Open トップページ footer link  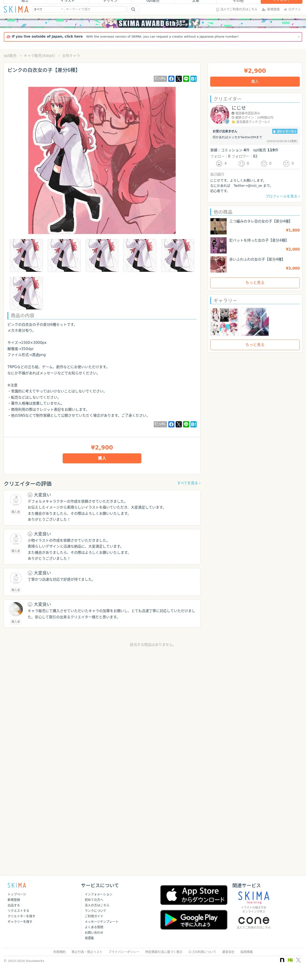[x=17, y=894]
